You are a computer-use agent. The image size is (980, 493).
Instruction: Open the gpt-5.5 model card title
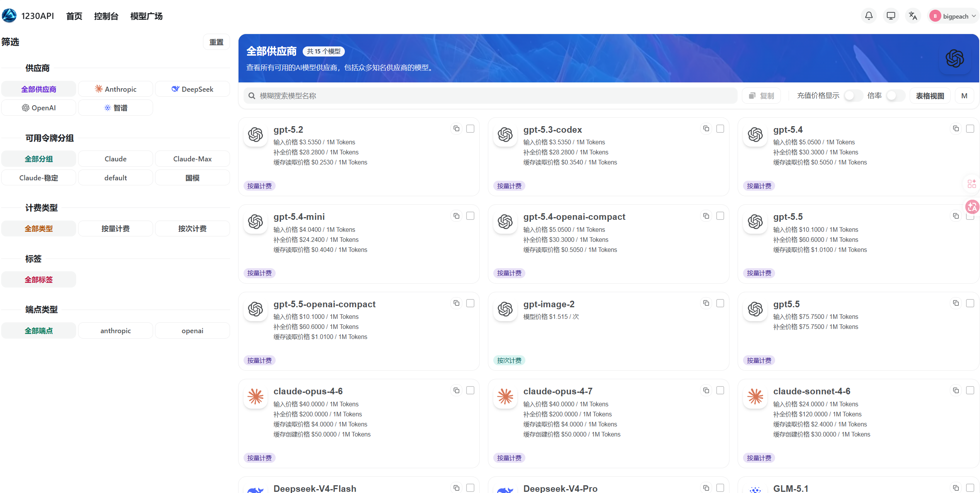point(788,217)
